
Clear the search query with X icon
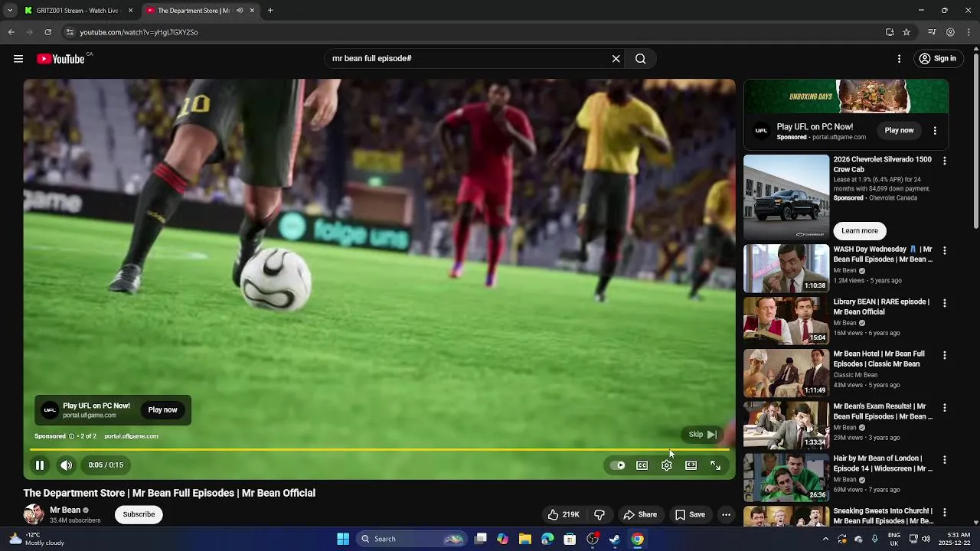616,59
